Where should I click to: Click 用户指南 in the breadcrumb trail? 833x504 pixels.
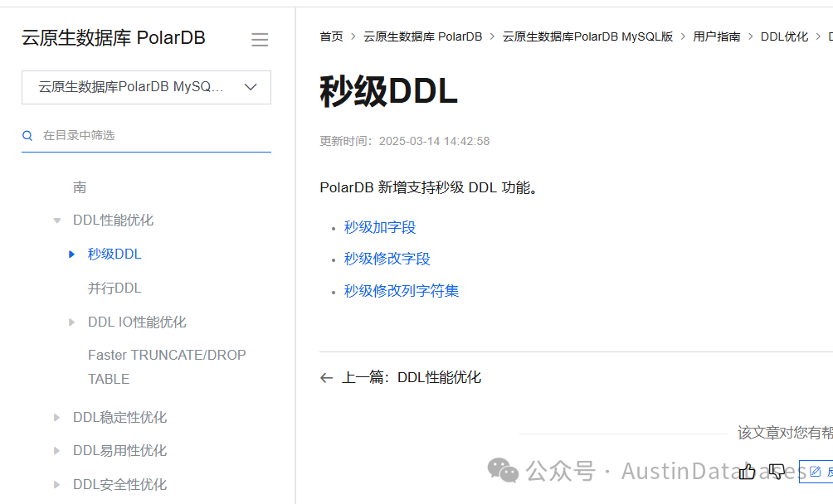pyautogui.click(x=716, y=36)
